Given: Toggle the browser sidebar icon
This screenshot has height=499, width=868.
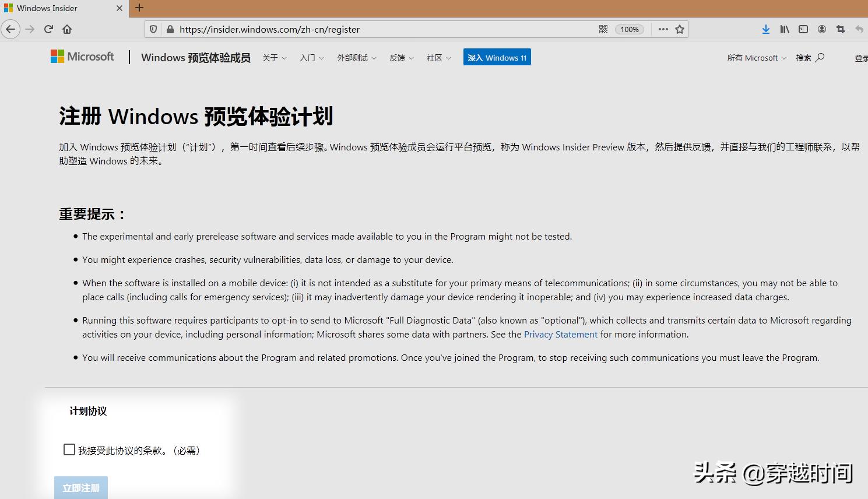Looking at the screenshot, I should point(803,29).
